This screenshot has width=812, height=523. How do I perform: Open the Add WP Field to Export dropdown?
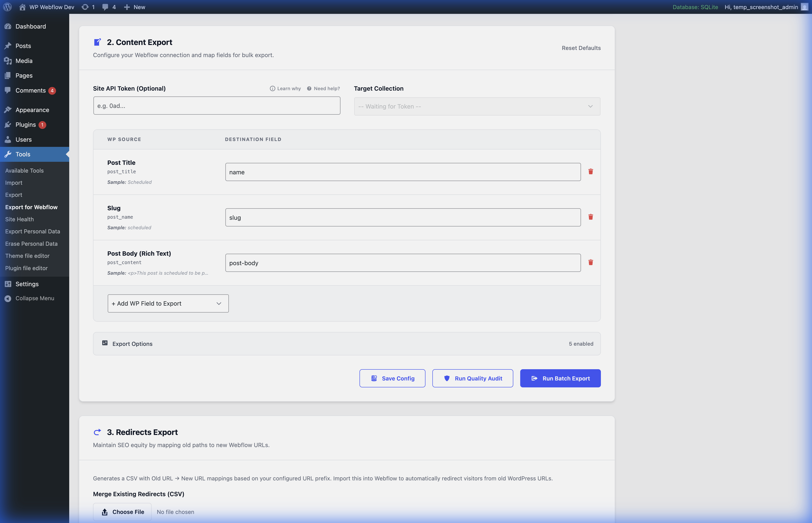tap(168, 303)
